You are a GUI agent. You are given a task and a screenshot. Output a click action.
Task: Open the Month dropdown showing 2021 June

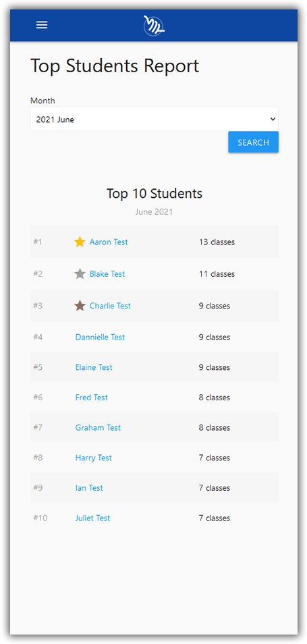(x=155, y=119)
